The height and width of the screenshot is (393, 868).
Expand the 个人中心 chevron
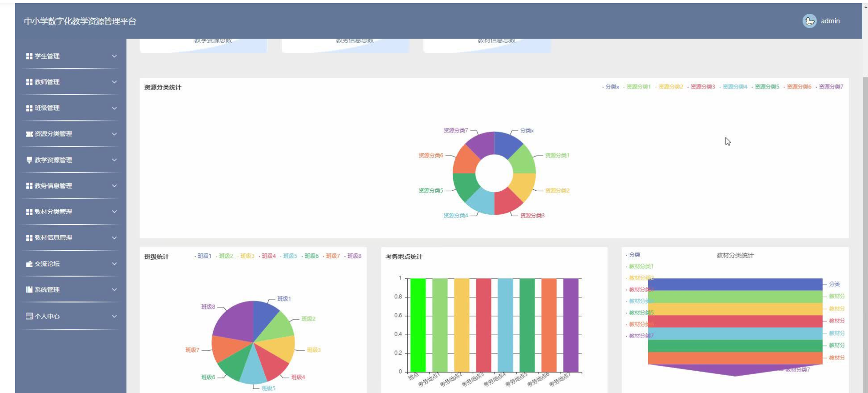click(x=114, y=316)
